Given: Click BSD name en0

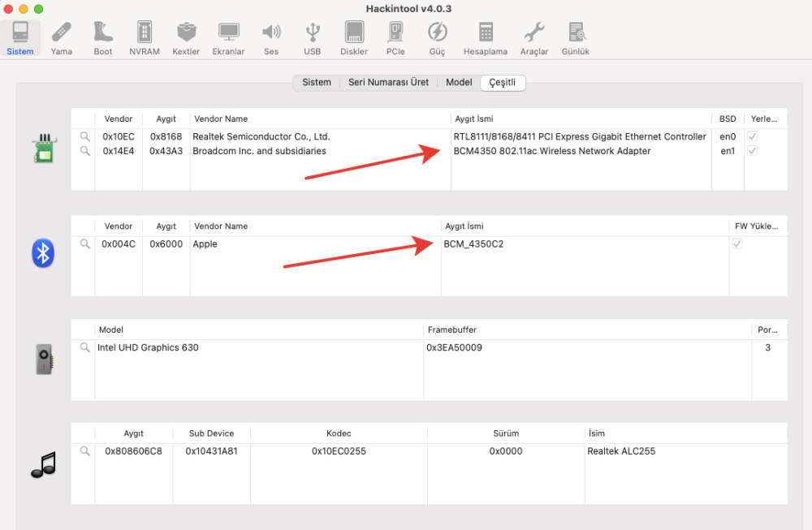Looking at the screenshot, I should click(728, 136).
